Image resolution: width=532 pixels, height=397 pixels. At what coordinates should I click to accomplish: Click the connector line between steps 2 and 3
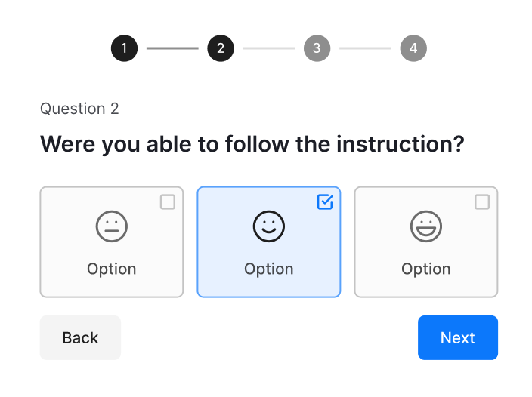tap(268, 49)
